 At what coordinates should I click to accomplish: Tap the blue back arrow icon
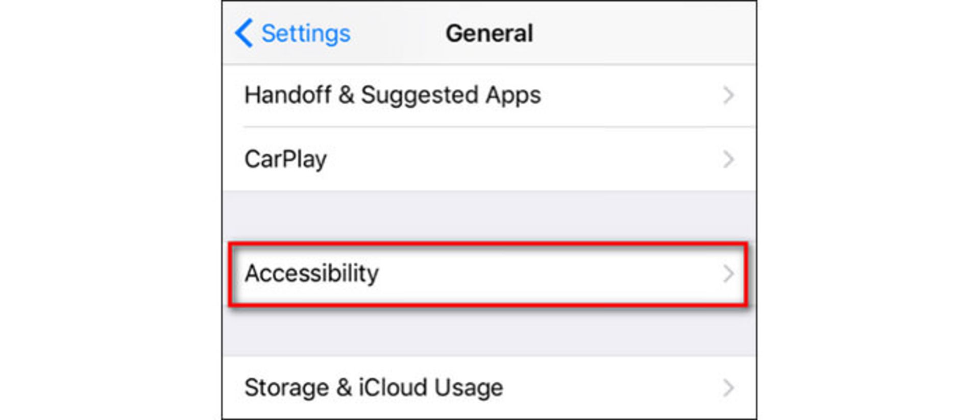click(244, 33)
